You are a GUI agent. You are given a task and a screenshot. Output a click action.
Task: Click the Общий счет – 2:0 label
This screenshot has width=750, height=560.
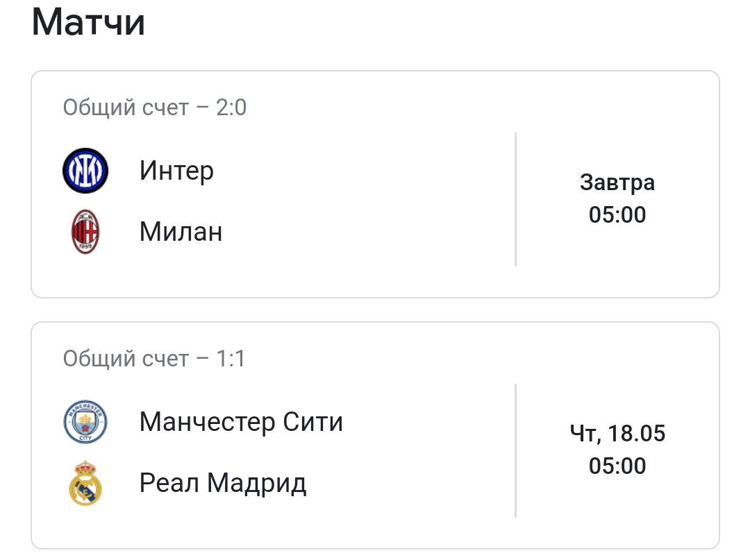[x=154, y=108]
